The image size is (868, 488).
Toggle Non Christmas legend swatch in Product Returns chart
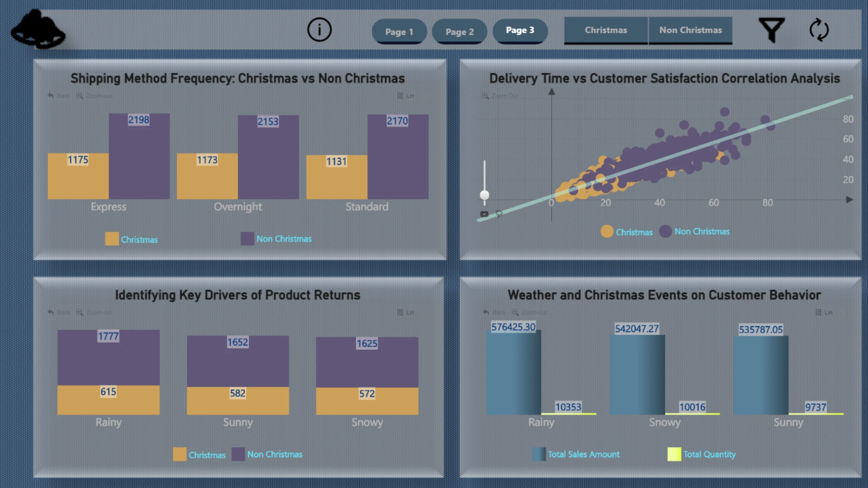(x=238, y=454)
